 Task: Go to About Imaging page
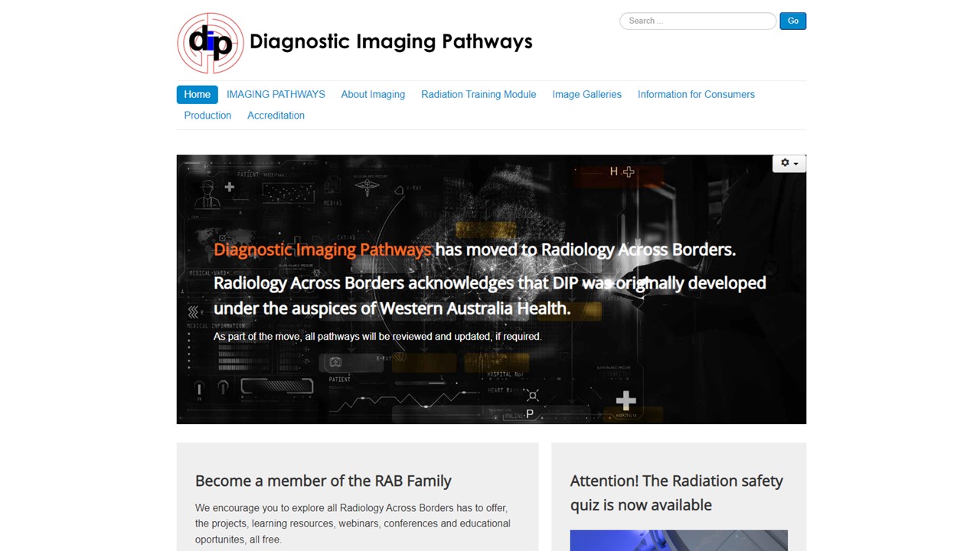373,94
